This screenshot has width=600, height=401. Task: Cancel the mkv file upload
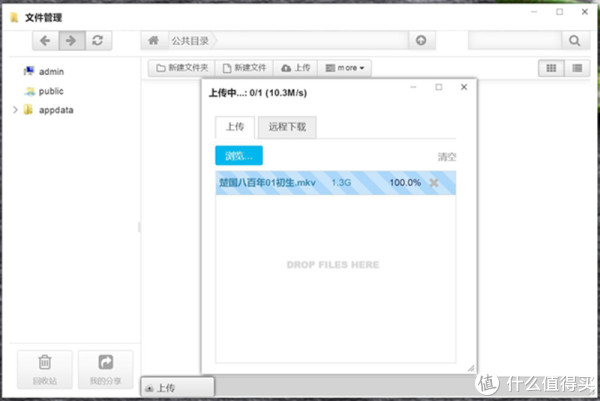tap(434, 183)
